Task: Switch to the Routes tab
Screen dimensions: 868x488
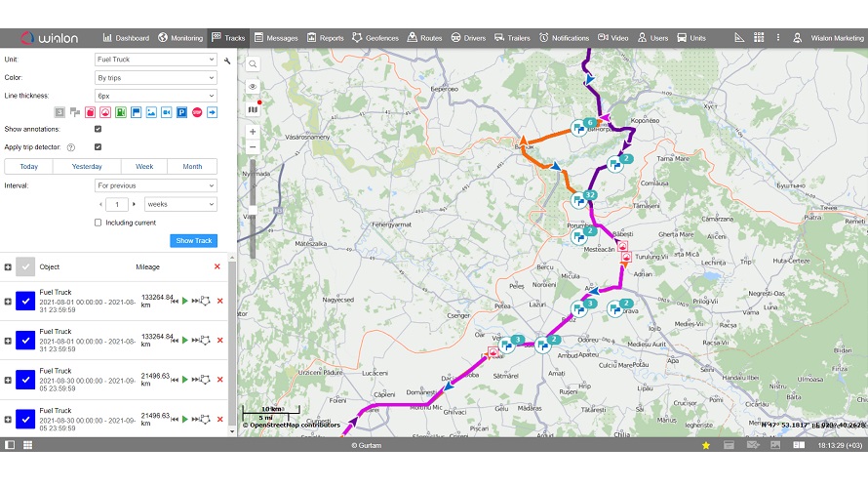Action: tap(424, 38)
